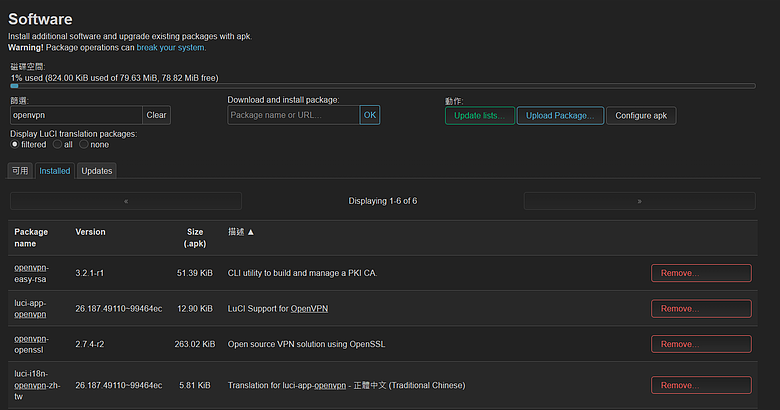
Task: Open the Upload Package... dialog
Action: 560,115
